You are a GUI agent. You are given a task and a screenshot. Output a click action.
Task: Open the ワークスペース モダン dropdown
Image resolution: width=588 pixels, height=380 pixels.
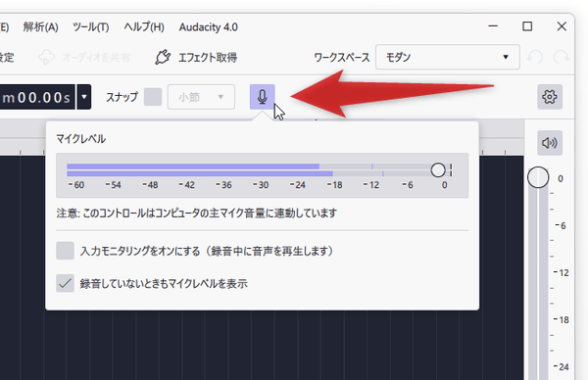click(448, 57)
